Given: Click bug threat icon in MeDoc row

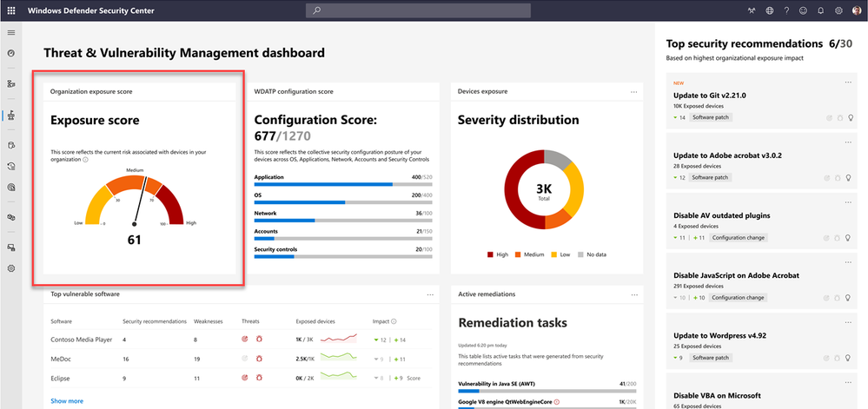Looking at the screenshot, I should tap(259, 359).
